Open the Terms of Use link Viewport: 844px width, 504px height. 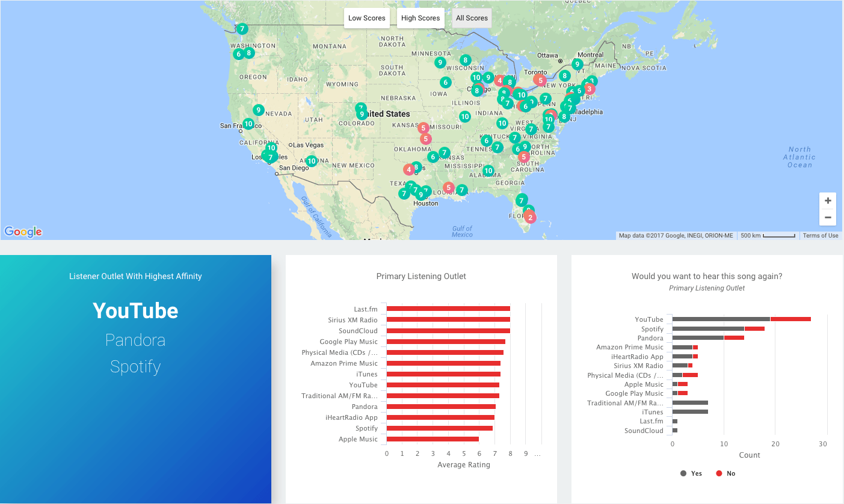tap(821, 236)
